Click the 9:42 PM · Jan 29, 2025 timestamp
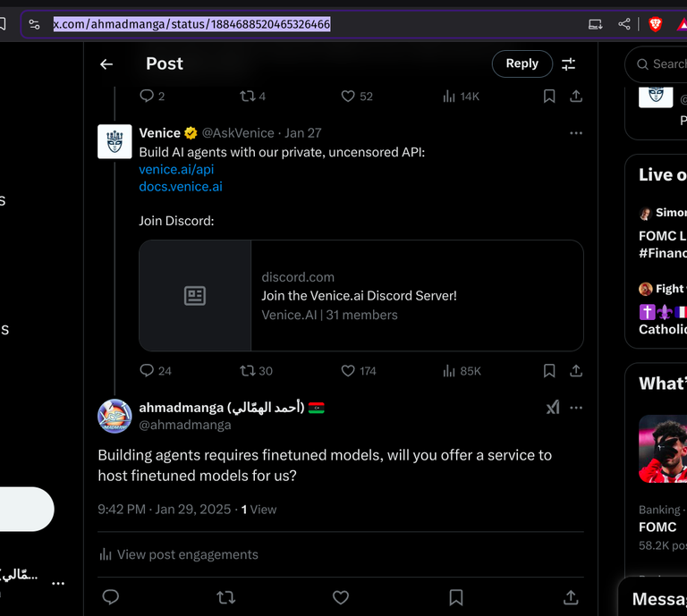687x616 pixels. pyautogui.click(x=165, y=510)
